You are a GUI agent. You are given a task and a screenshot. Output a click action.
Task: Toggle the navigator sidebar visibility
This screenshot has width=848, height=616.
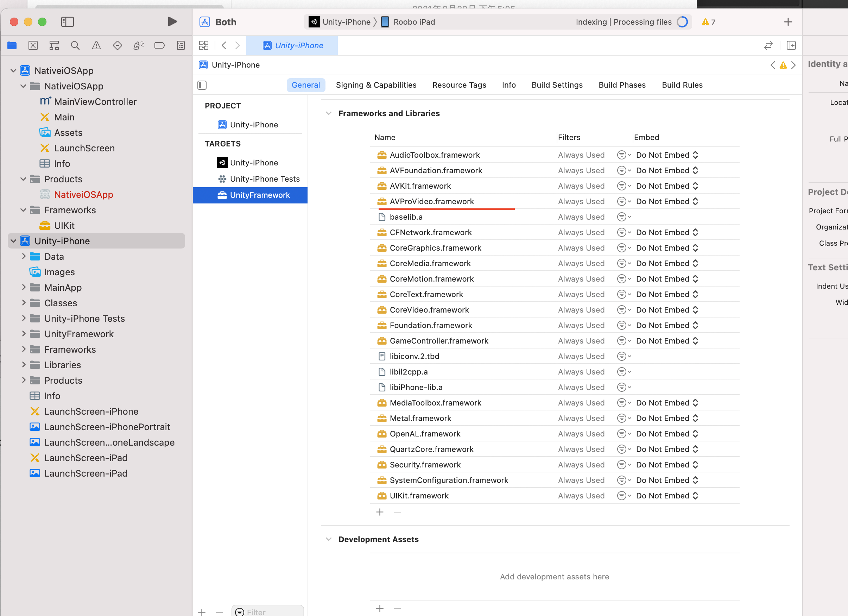(68, 22)
